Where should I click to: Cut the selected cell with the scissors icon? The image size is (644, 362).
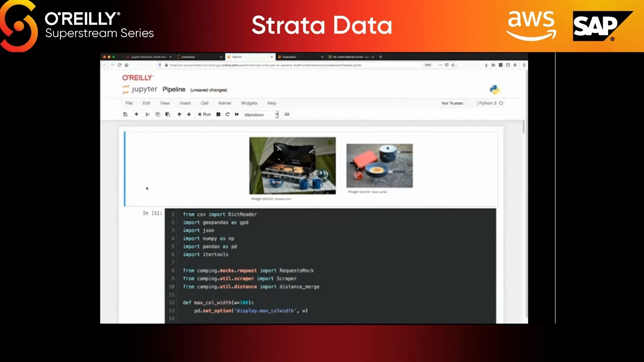click(x=148, y=114)
